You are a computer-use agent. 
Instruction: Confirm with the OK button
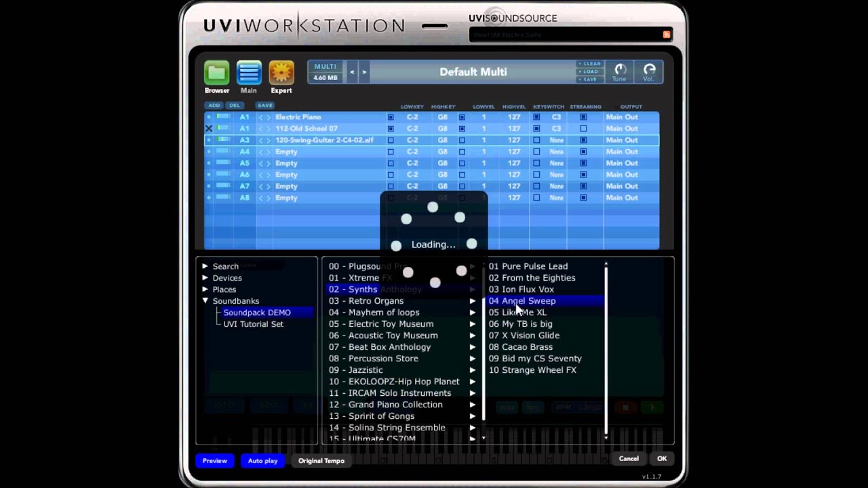click(662, 459)
